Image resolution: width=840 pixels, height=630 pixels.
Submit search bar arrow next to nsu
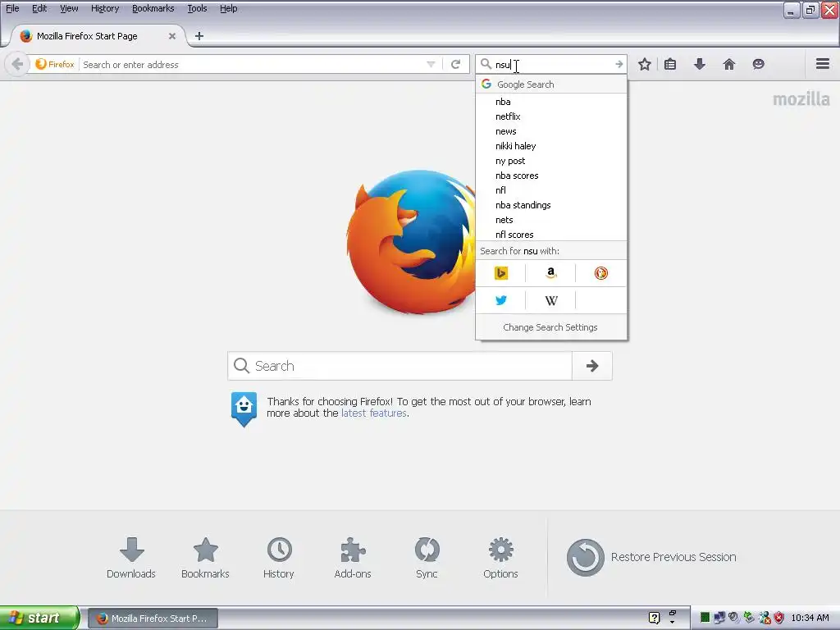tap(619, 64)
